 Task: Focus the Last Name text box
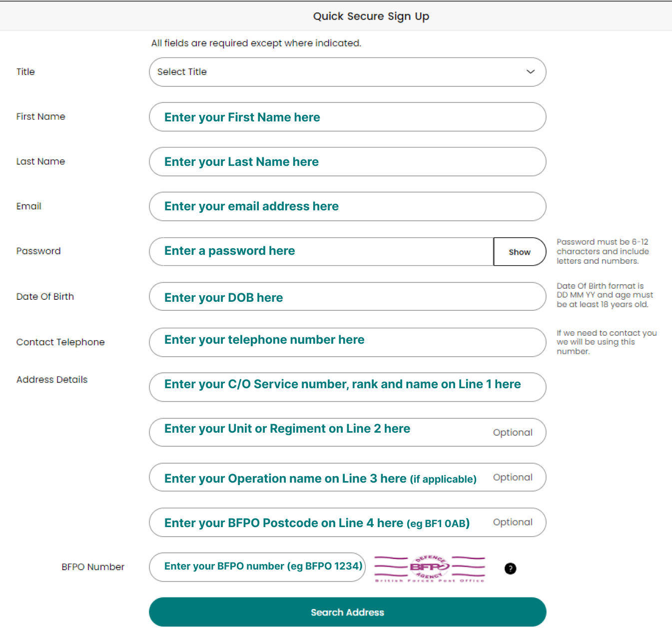[347, 162]
